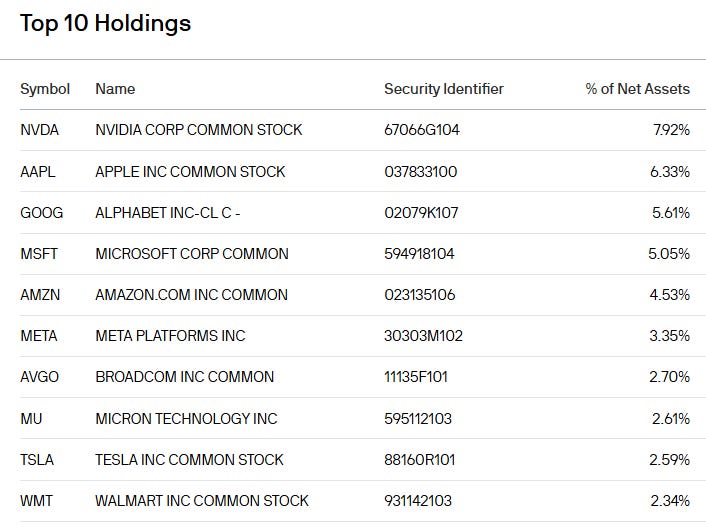Select the AVGO ticker symbol
Image resolution: width=706 pixels, height=528 pixels.
39,377
